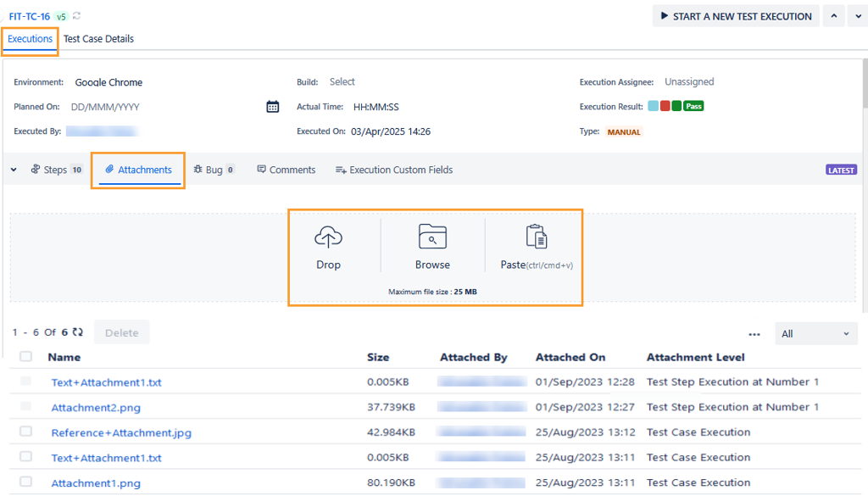Collapse the execution details panel chevron
Screen dimensions: 868x496
pos(13,169)
